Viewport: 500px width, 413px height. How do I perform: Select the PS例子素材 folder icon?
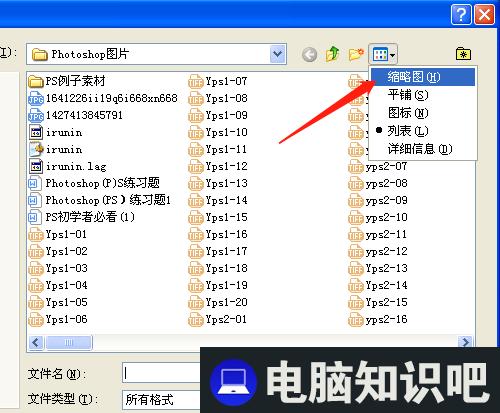pos(36,81)
